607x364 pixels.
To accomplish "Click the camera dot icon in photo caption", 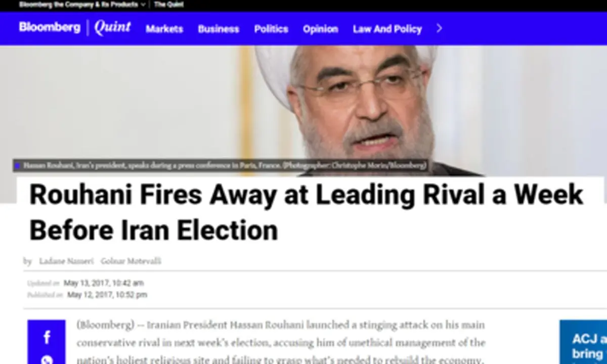I will [18, 165].
